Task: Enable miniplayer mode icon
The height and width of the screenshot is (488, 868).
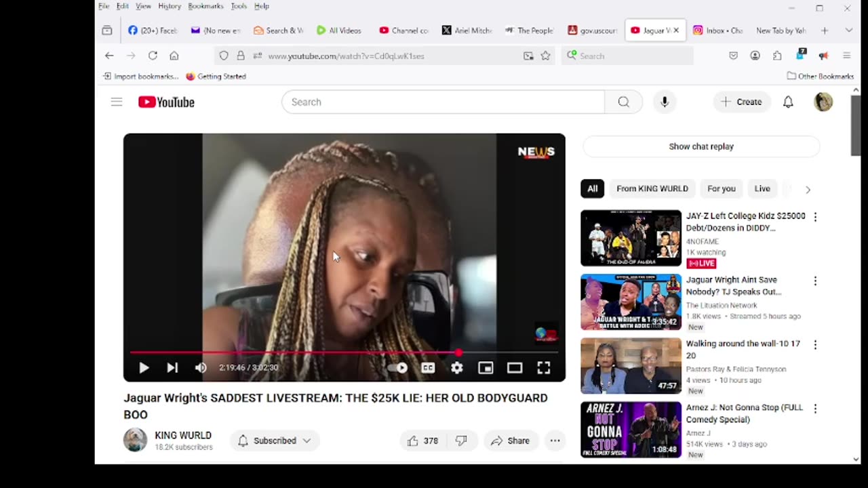Action: 486,368
